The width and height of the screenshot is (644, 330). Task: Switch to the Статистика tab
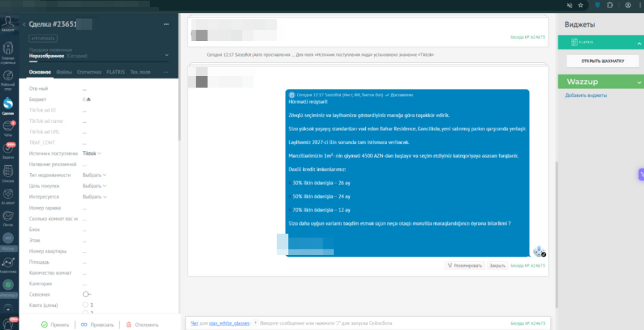click(x=89, y=72)
